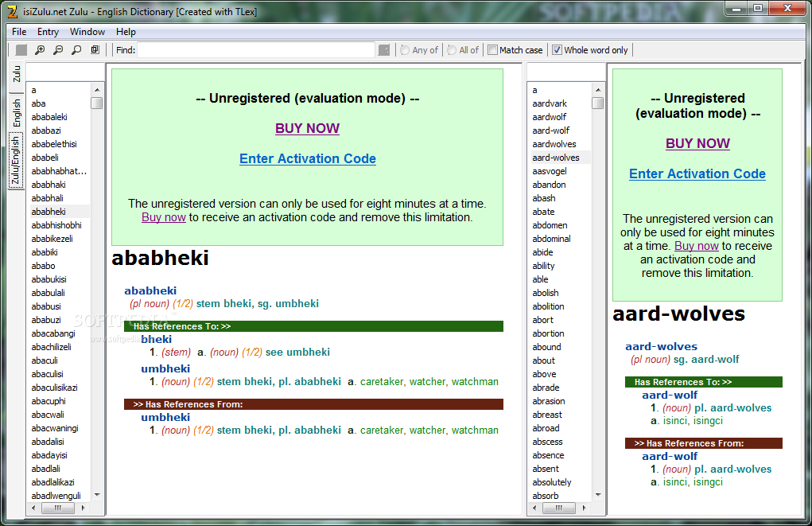Collapse Has References To in ababheki entry

click(313, 326)
